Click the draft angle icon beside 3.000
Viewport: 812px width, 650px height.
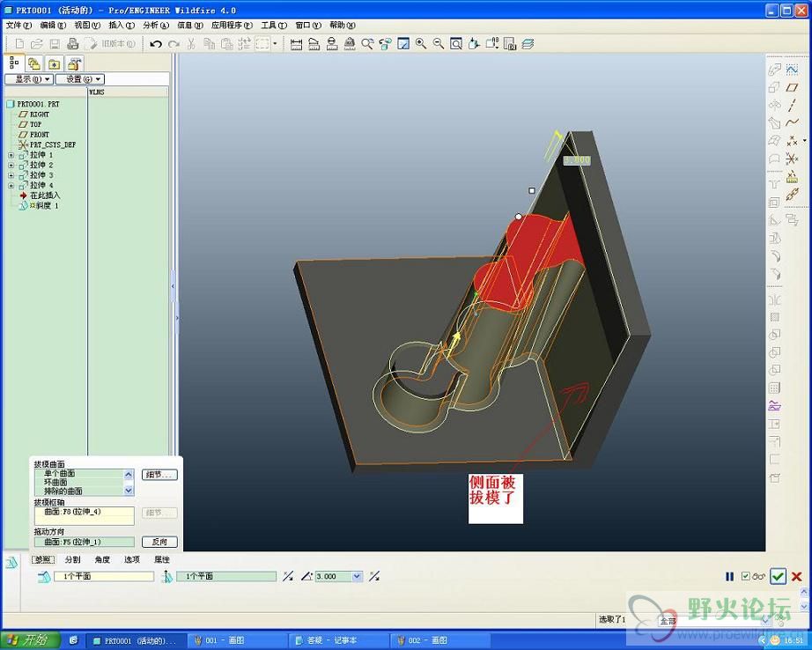point(306,576)
